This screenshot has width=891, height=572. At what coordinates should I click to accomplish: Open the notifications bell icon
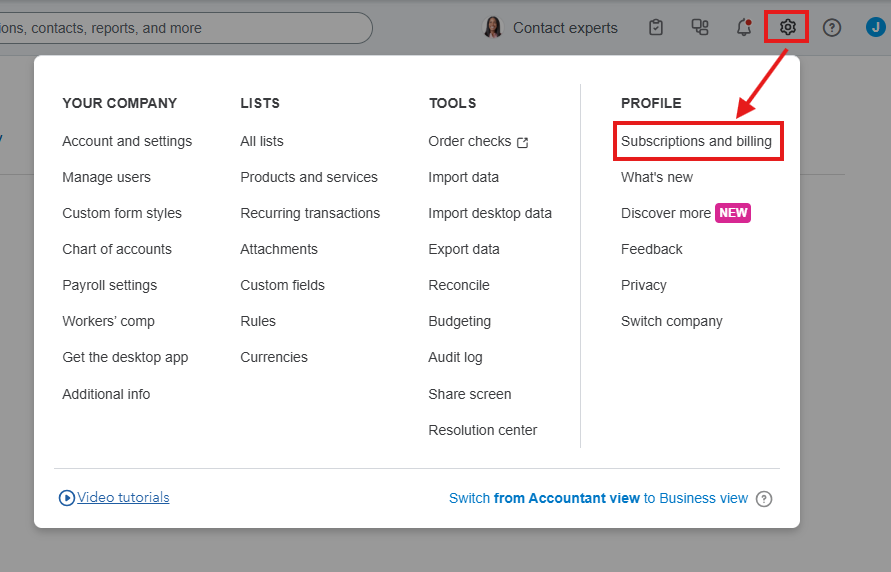tap(743, 27)
